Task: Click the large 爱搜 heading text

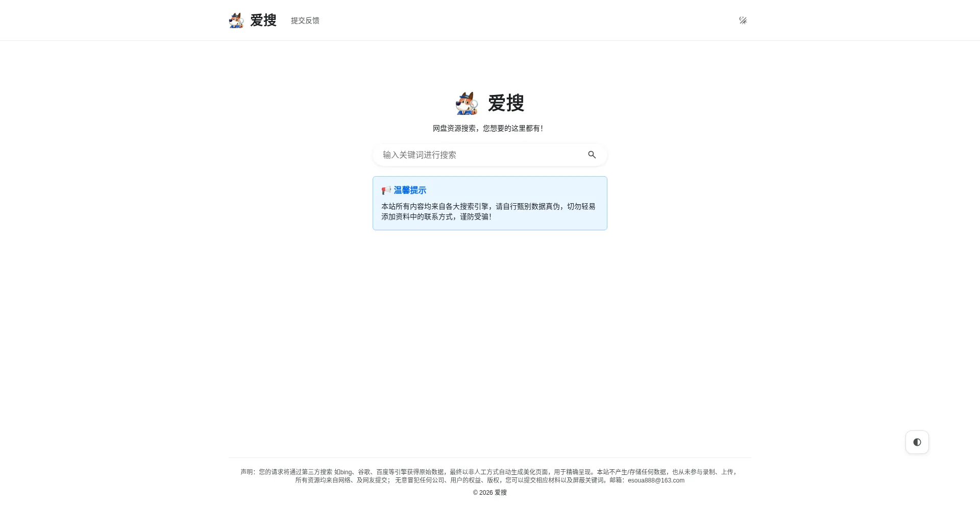Action: click(x=506, y=103)
